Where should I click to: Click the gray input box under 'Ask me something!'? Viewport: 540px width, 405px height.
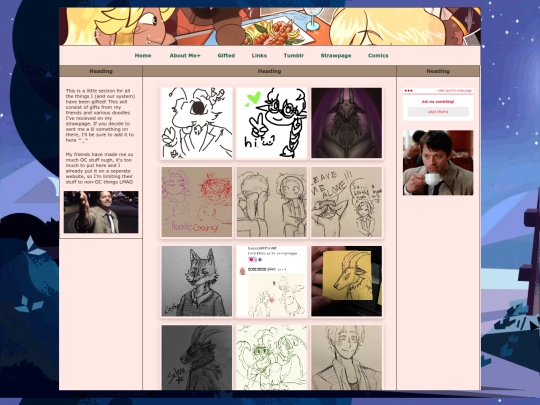pos(438,112)
